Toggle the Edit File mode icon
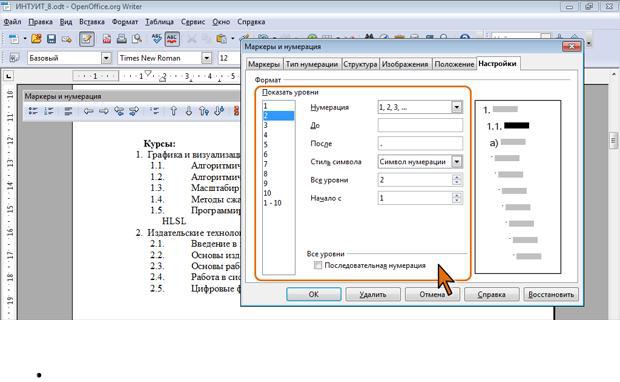 coord(87,39)
